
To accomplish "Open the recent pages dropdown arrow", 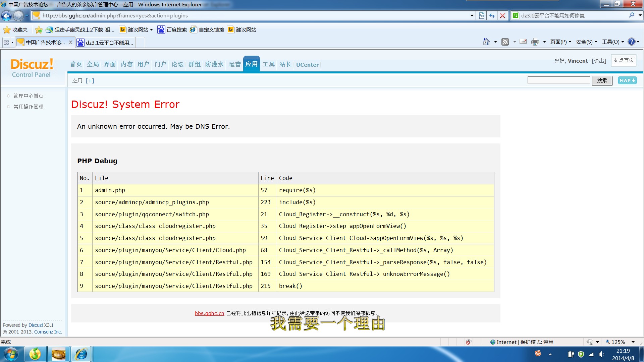I will tap(27, 16).
